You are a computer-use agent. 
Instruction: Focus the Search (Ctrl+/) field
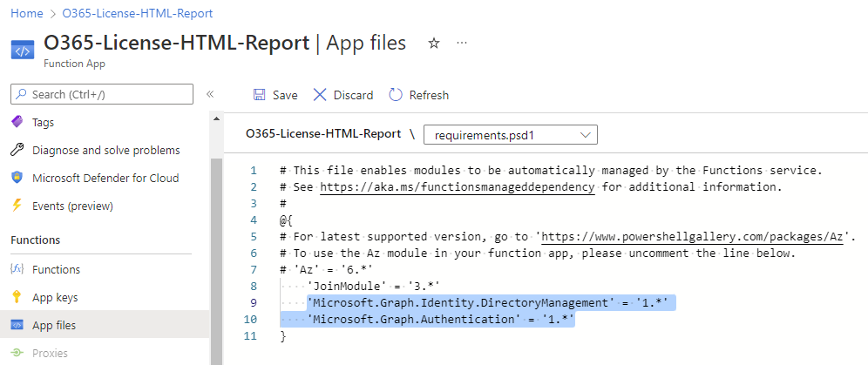(x=102, y=94)
